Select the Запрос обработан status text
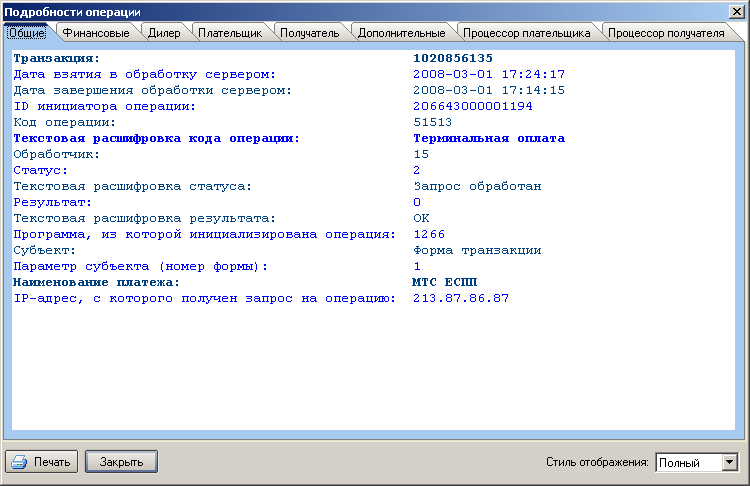750x486 pixels. [477, 186]
